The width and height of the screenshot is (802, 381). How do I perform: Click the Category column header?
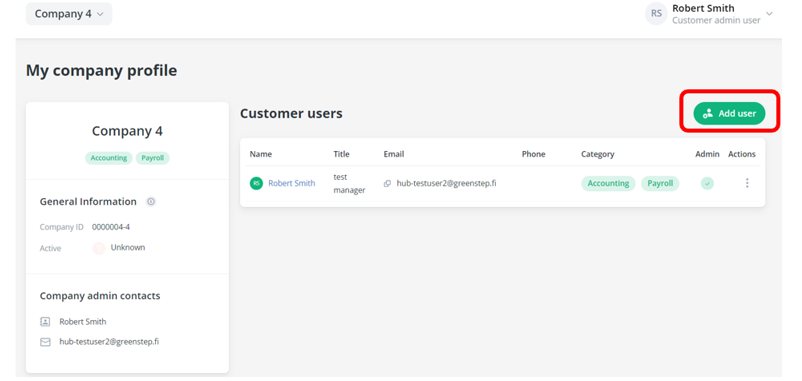pyautogui.click(x=597, y=154)
